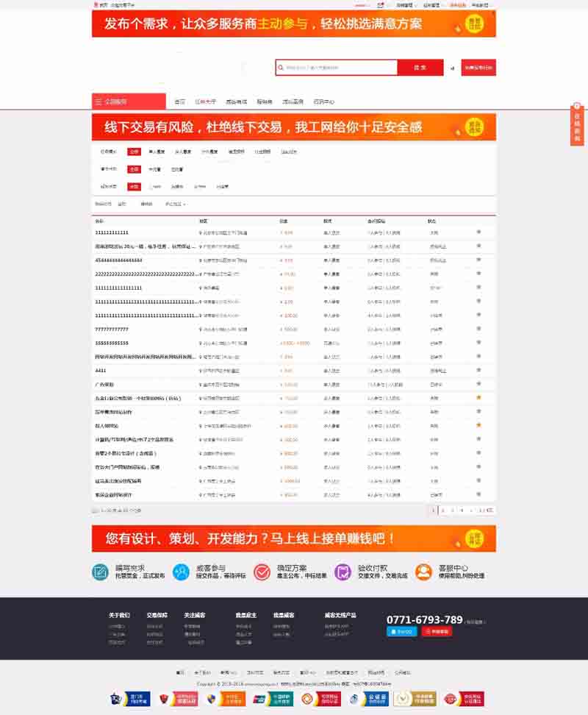Click the 编写需求 pencil icon
This screenshot has height=715, width=588.
point(100,572)
